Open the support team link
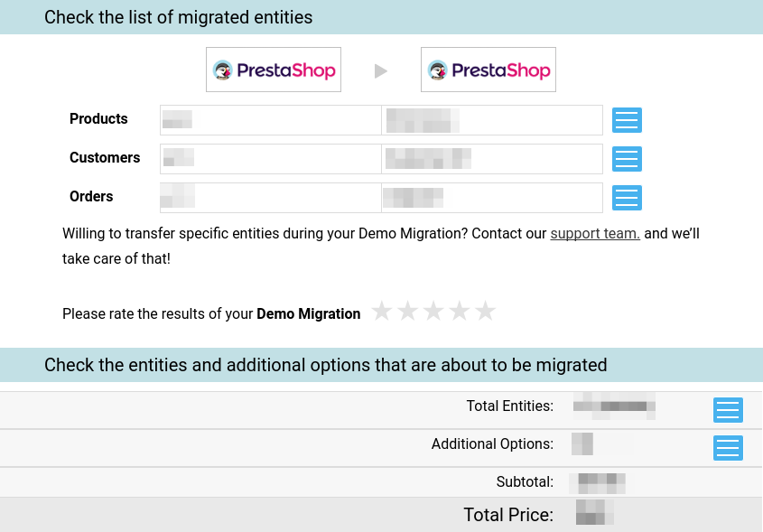Viewport: 763px width, 532px height. point(595,234)
